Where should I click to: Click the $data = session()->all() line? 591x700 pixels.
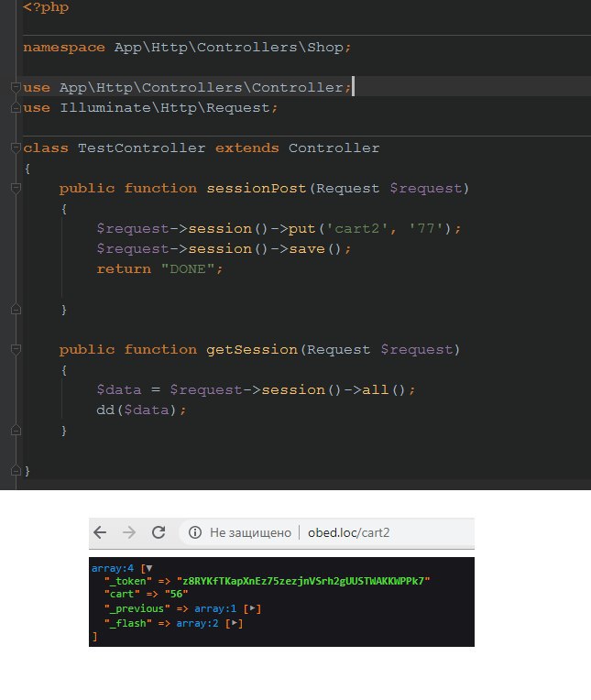256,389
